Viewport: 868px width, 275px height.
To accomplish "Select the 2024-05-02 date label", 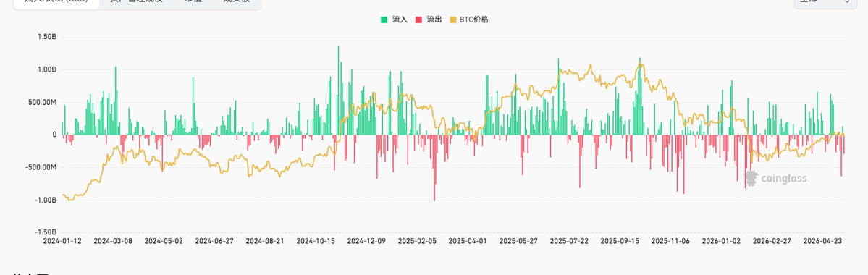I will point(164,241).
